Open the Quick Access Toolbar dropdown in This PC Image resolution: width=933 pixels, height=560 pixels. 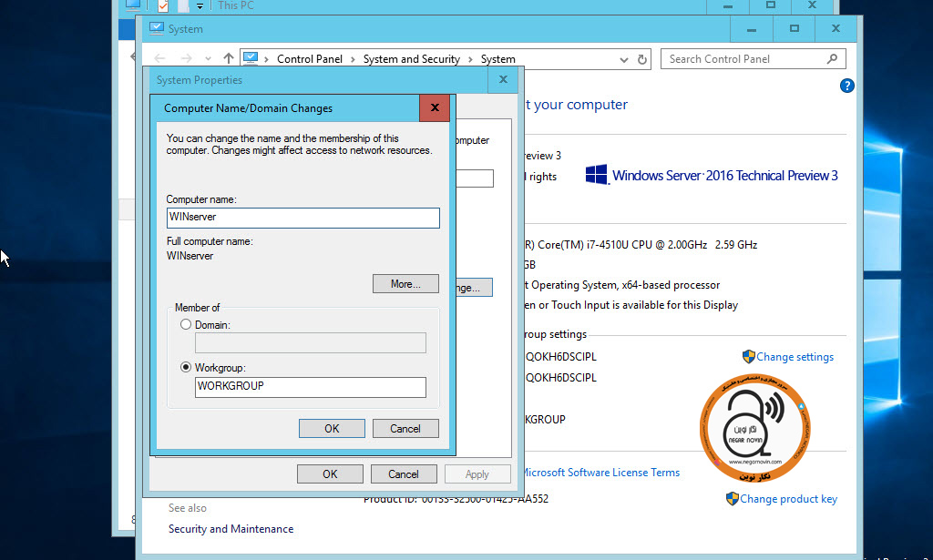pyautogui.click(x=200, y=6)
